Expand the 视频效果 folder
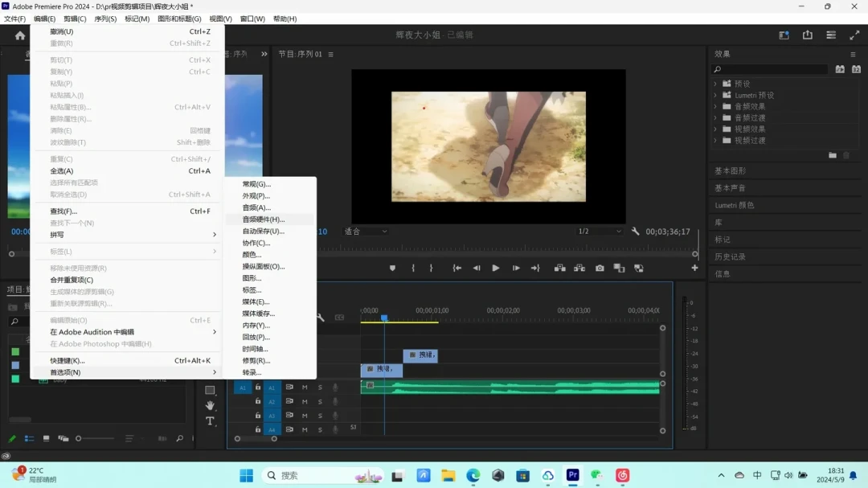Screen dimensions: 868x488 pos(715,129)
